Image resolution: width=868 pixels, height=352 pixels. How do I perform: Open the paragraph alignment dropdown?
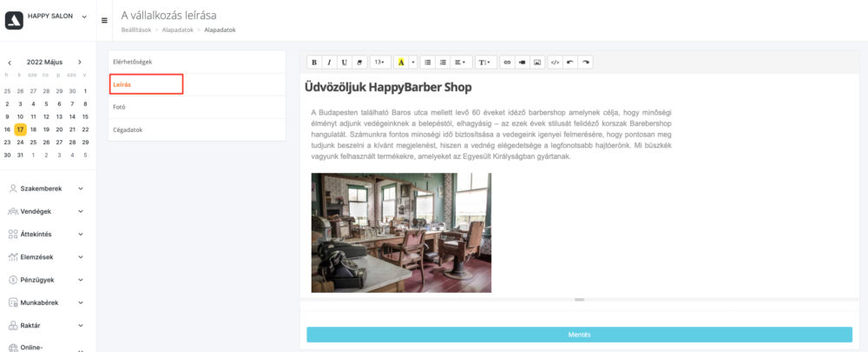tap(462, 63)
